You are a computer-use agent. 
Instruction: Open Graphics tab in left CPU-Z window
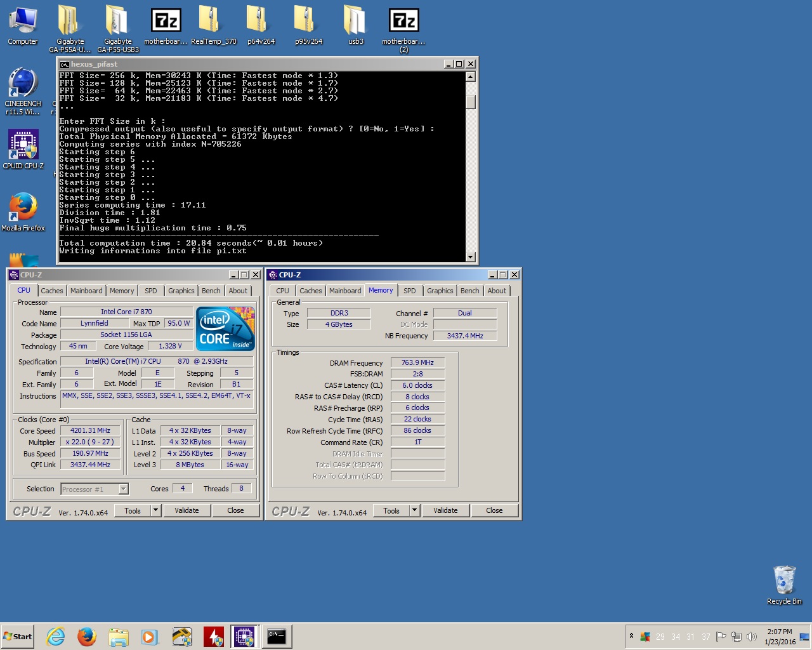click(x=181, y=291)
